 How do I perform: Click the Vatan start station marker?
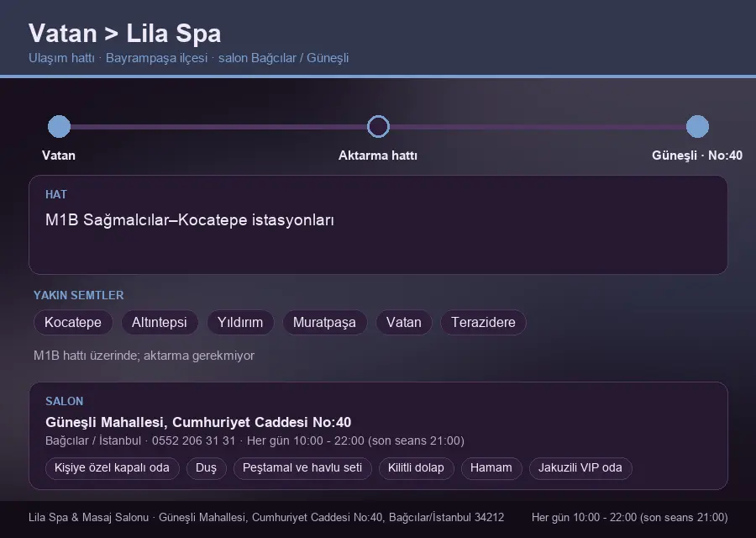[x=60, y=126]
